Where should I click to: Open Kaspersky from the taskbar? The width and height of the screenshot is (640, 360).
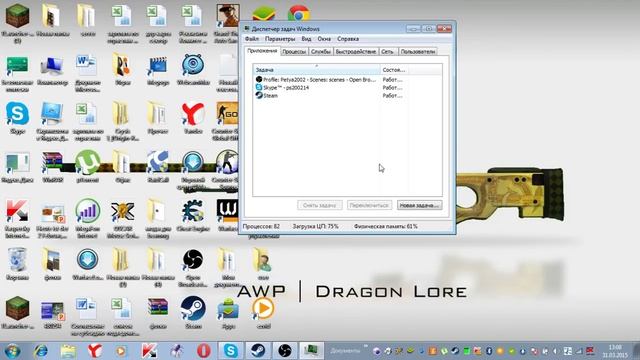coord(149,351)
